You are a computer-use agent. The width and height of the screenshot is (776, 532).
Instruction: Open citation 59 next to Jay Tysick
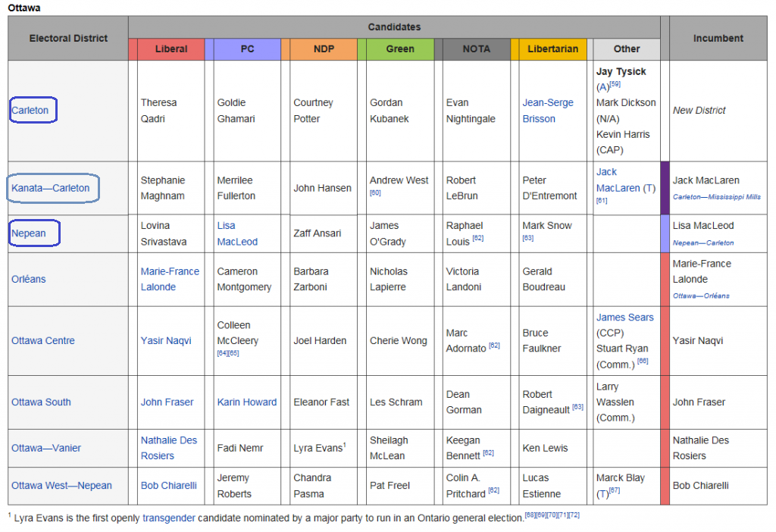[x=615, y=84]
